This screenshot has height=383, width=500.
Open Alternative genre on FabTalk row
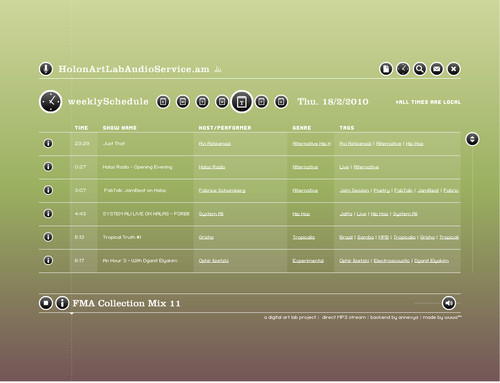(x=305, y=190)
